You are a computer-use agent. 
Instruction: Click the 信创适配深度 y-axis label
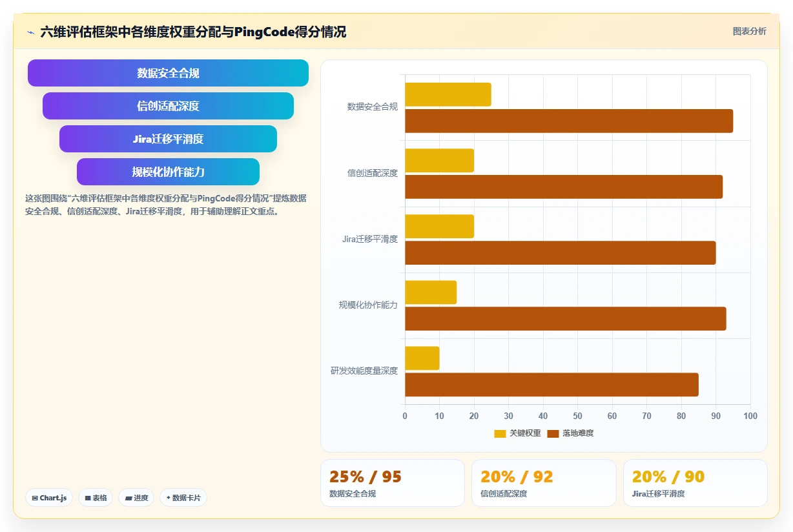point(373,173)
